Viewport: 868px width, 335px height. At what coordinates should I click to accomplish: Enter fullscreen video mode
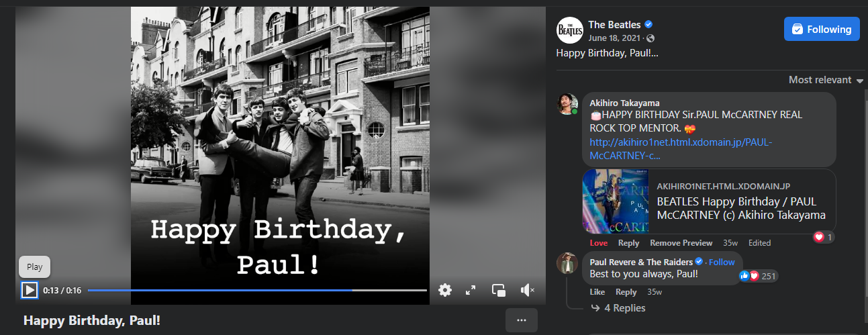point(471,290)
